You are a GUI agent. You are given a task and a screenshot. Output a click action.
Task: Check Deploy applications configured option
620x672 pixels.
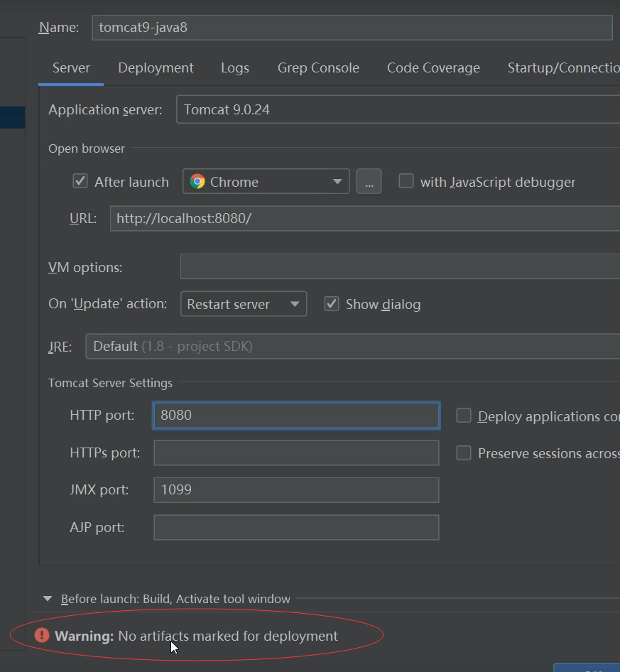pos(464,416)
